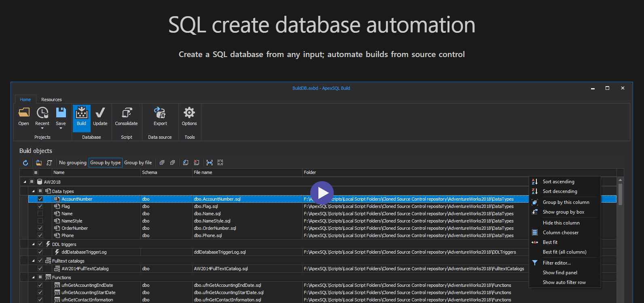Click the dashed selection square toolbar icon
This screenshot has height=303, width=644.
tap(220, 163)
